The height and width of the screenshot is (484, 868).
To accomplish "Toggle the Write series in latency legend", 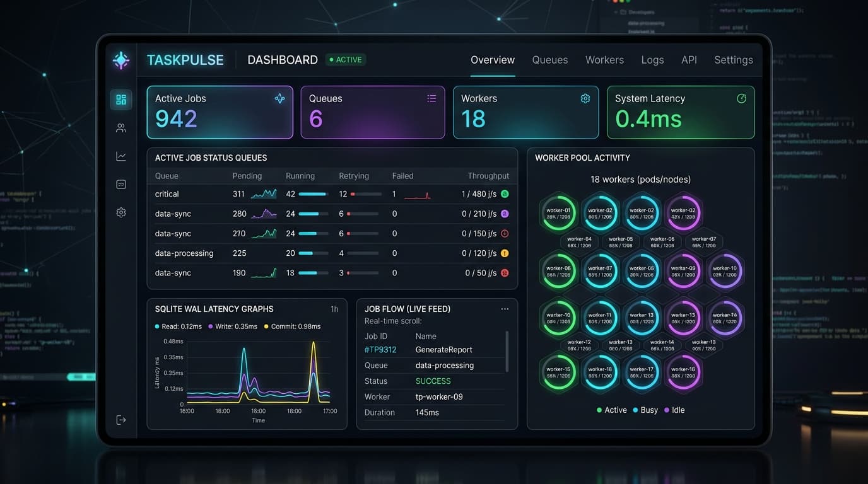I will click(x=233, y=326).
